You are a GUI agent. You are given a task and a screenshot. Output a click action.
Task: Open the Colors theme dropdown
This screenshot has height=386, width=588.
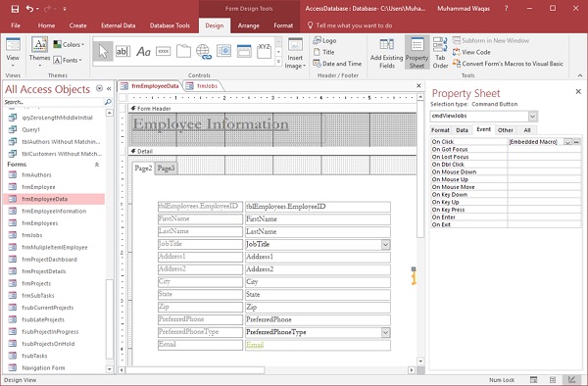69,44
